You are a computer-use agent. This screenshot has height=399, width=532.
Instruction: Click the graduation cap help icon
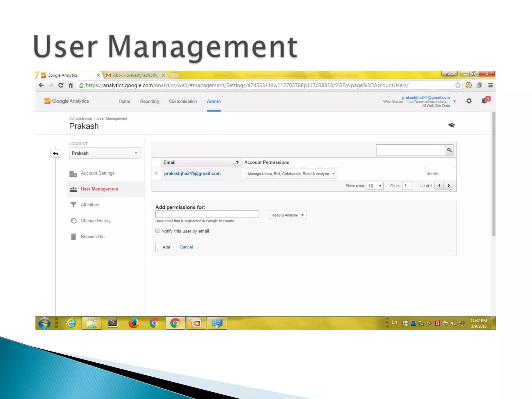(451, 125)
